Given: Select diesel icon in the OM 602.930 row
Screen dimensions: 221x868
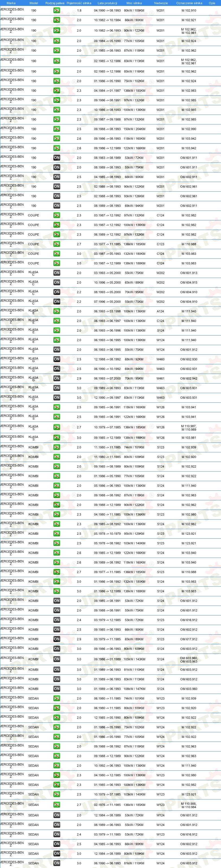Looking at the screenshot, I should [x=57, y=359].
